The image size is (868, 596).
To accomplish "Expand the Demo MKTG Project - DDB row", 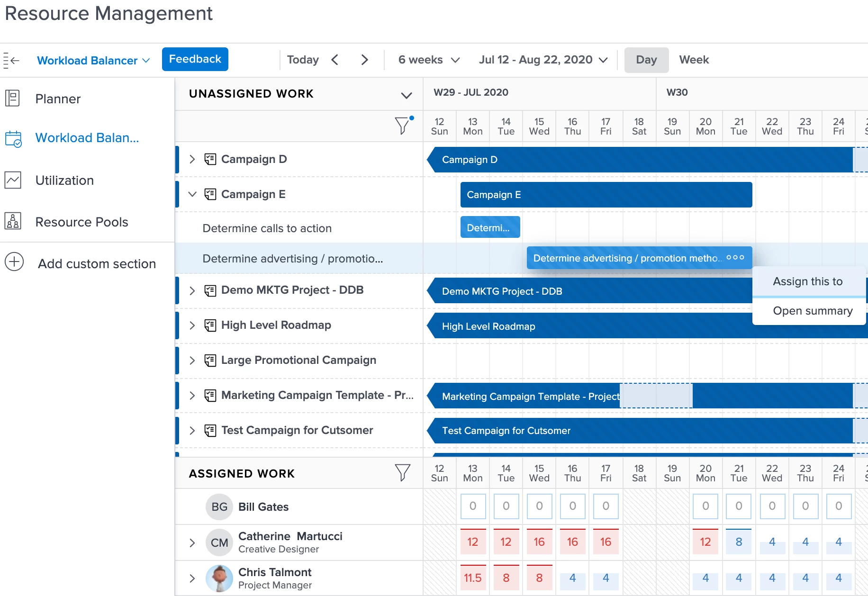I will (192, 290).
